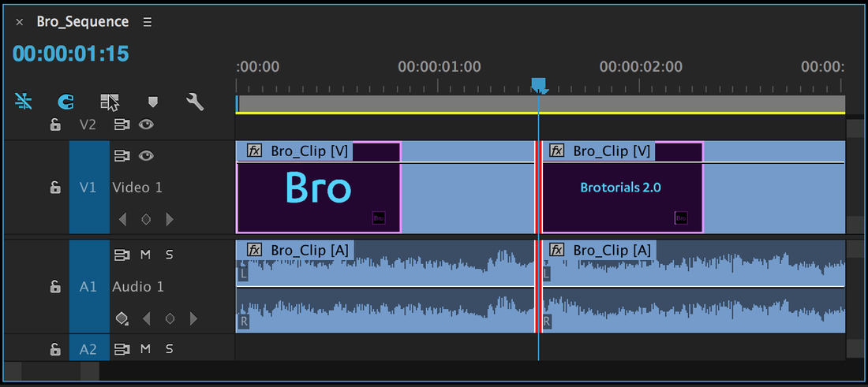Image resolution: width=868 pixels, height=387 pixels.
Task: Click the A1 track target button
Action: 89,286
